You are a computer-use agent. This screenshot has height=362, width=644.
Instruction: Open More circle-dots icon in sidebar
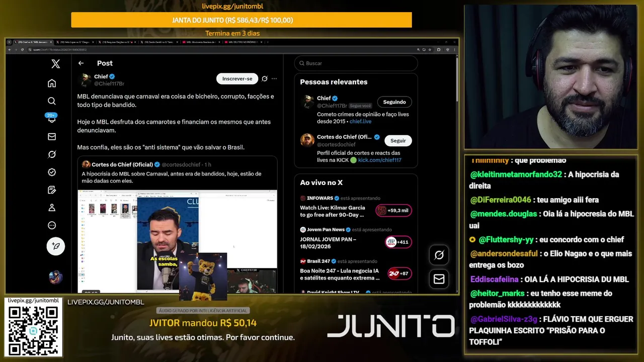click(52, 225)
